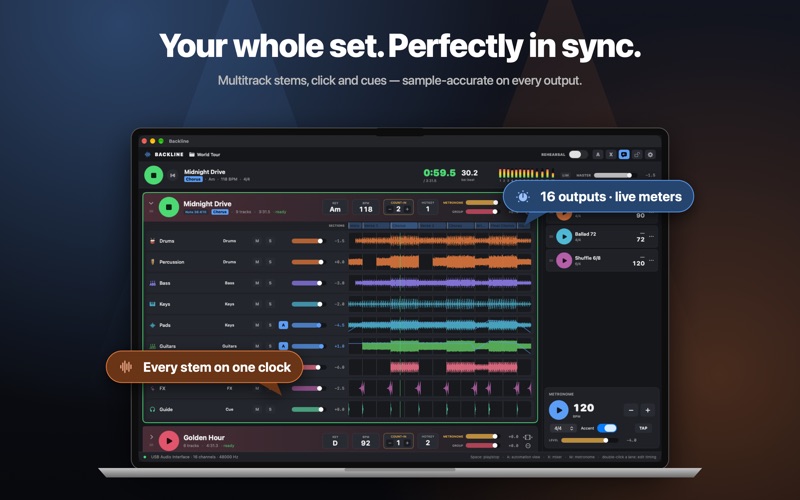Stop the Midnight Drive song card
The width and height of the screenshot is (800, 500).
click(x=169, y=207)
